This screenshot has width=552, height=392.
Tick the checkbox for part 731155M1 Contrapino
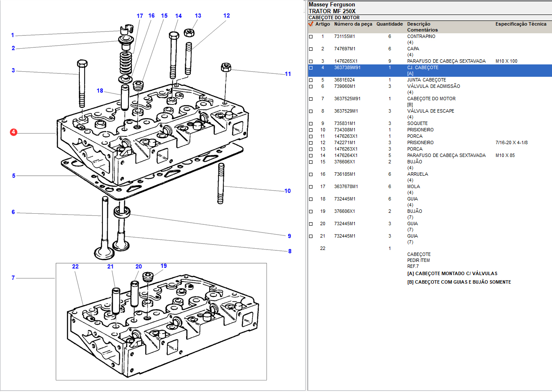click(x=311, y=37)
